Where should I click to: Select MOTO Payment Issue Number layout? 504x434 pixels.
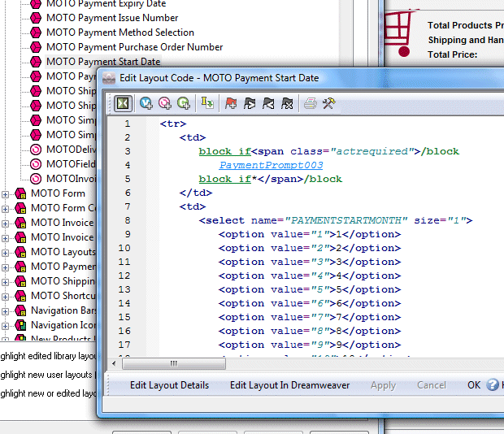tap(111, 18)
